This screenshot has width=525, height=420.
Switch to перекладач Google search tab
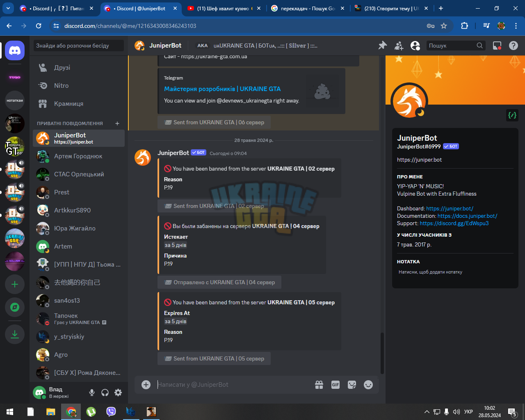tap(308, 8)
